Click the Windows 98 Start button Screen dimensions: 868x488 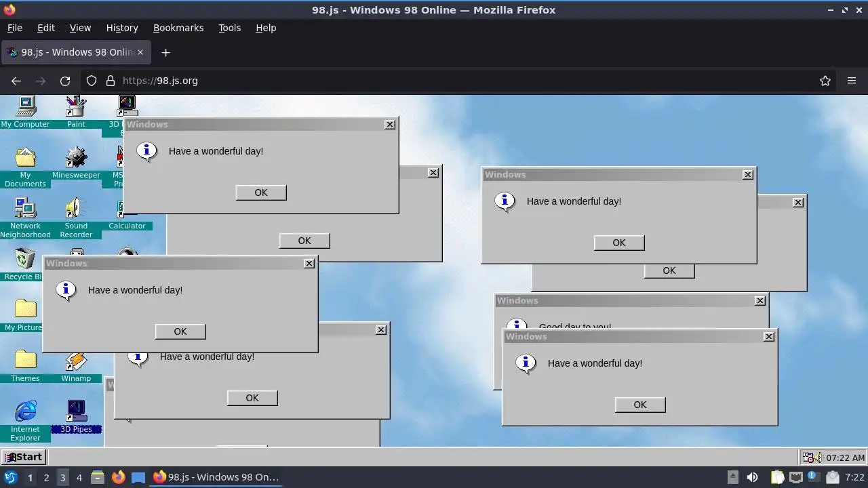[24, 457]
